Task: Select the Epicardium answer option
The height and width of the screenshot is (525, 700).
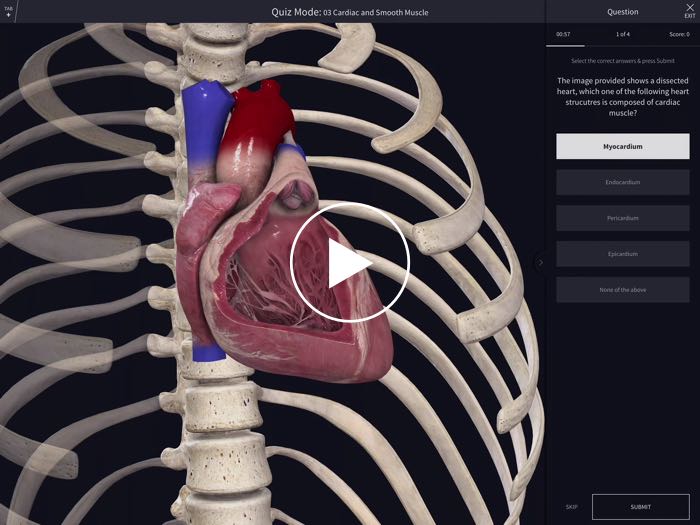Action: (622, 254)
